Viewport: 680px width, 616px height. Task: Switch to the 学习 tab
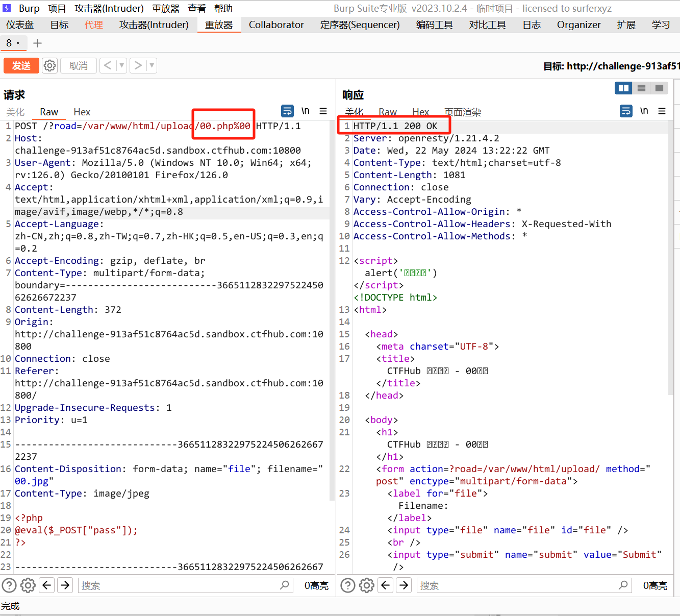coord(661,25)
